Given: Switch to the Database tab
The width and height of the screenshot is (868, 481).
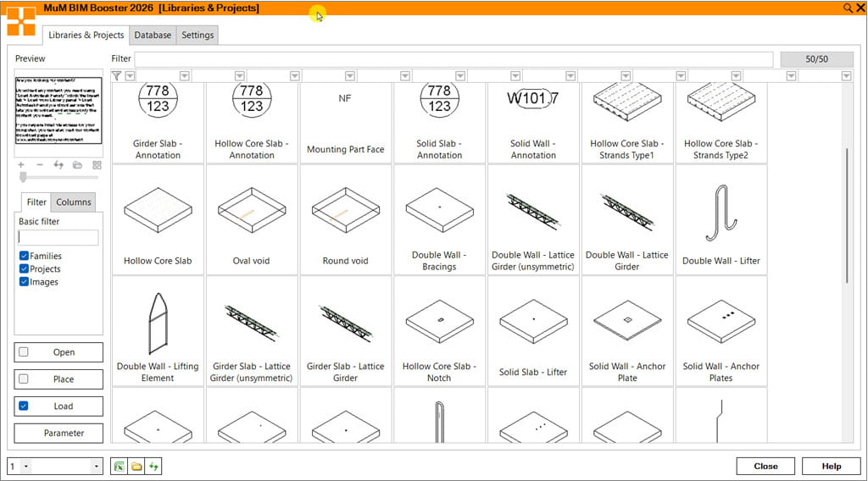Looking at the screenshot, I should tap(153, 35).
